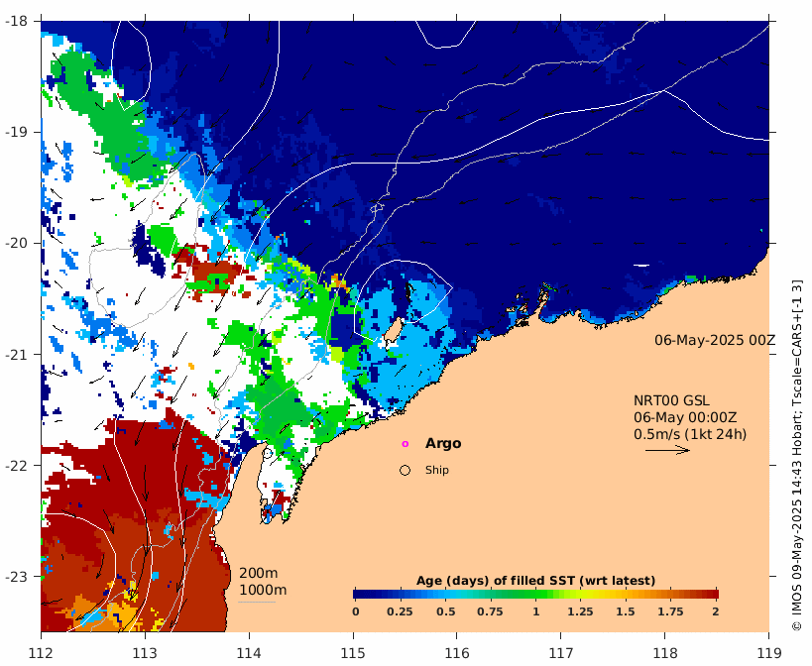Screen dimensions: 812x666
Task: Click the 'Ship' legend label
Action: point(437,470)
